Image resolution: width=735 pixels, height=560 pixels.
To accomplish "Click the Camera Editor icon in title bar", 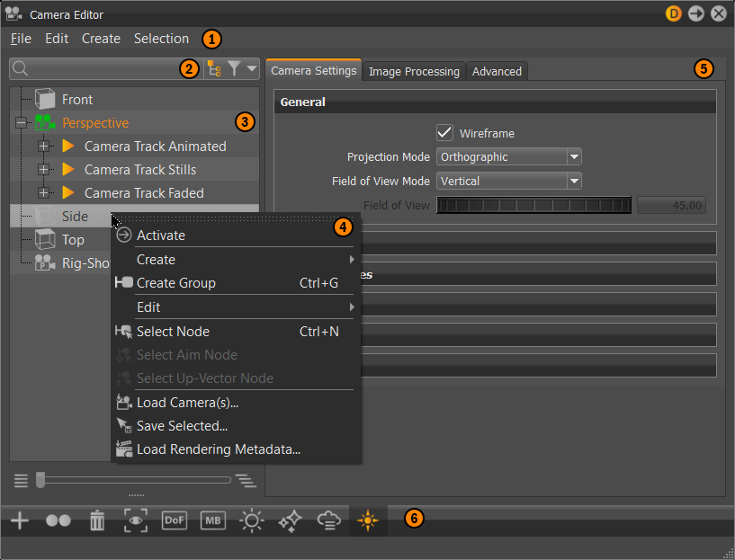I will [13, 14].
